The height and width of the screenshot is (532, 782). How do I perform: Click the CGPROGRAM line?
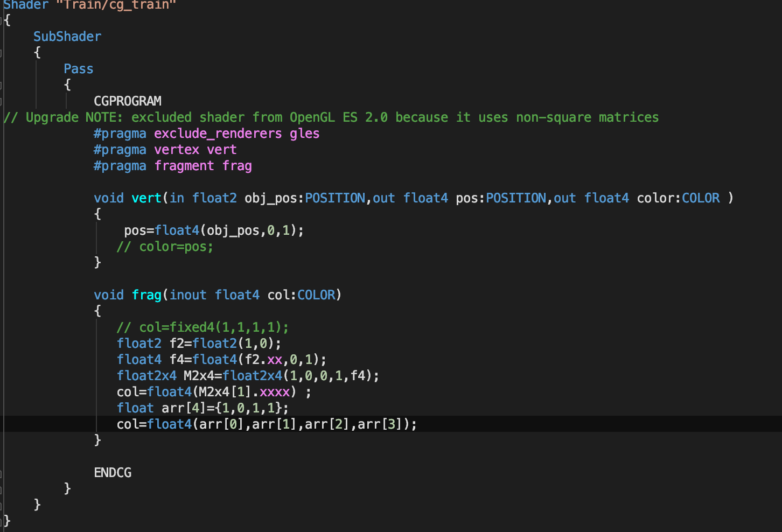(128, 101)
